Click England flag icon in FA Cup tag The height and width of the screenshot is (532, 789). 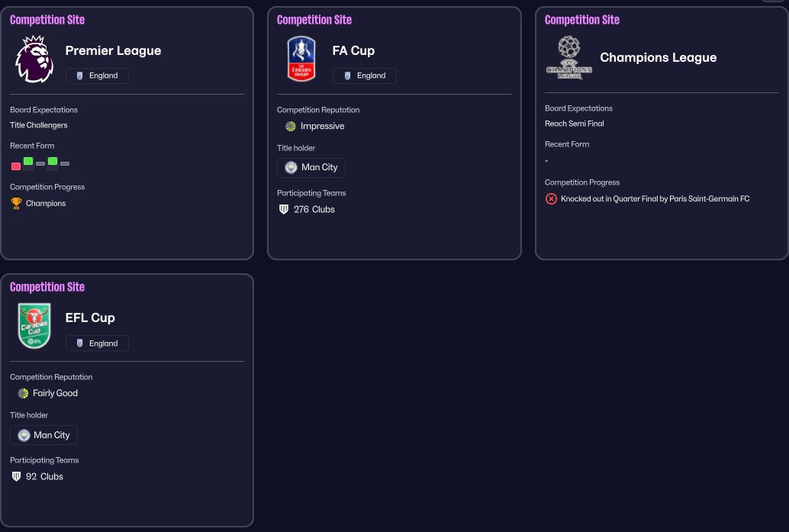[x=347, y=76]
